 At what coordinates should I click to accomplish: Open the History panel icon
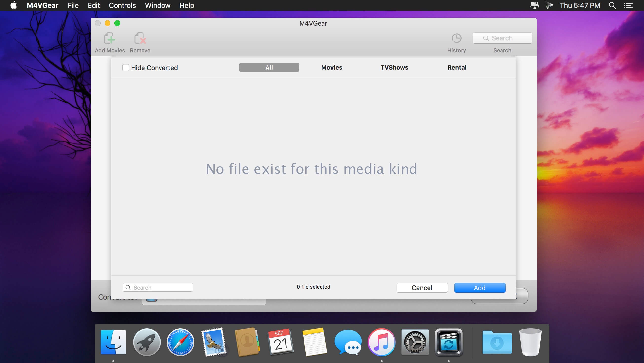click(457, 38)
